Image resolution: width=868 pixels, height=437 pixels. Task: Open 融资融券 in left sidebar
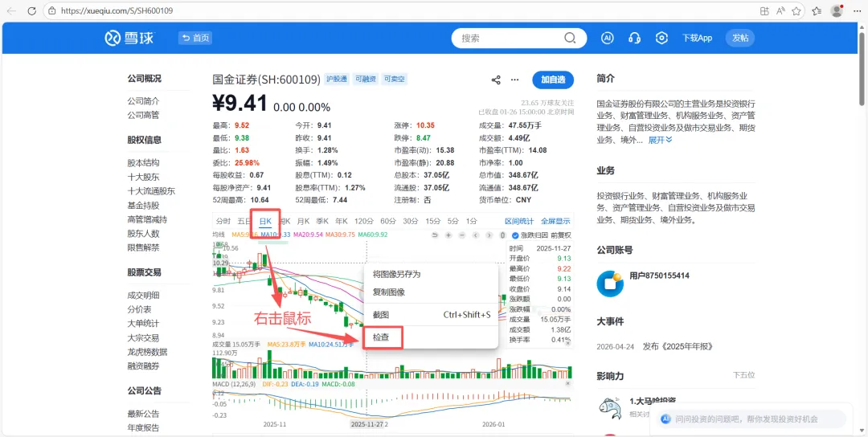pos(143,366)
